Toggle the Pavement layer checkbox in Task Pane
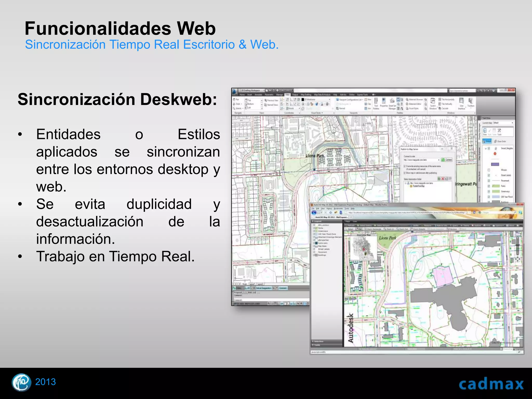532x399 pixels. point(489,181)
